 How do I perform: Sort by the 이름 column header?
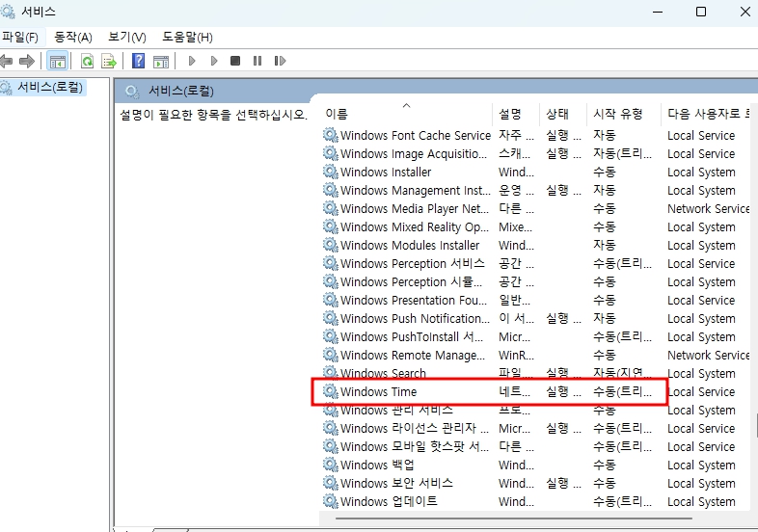(406, 114)
